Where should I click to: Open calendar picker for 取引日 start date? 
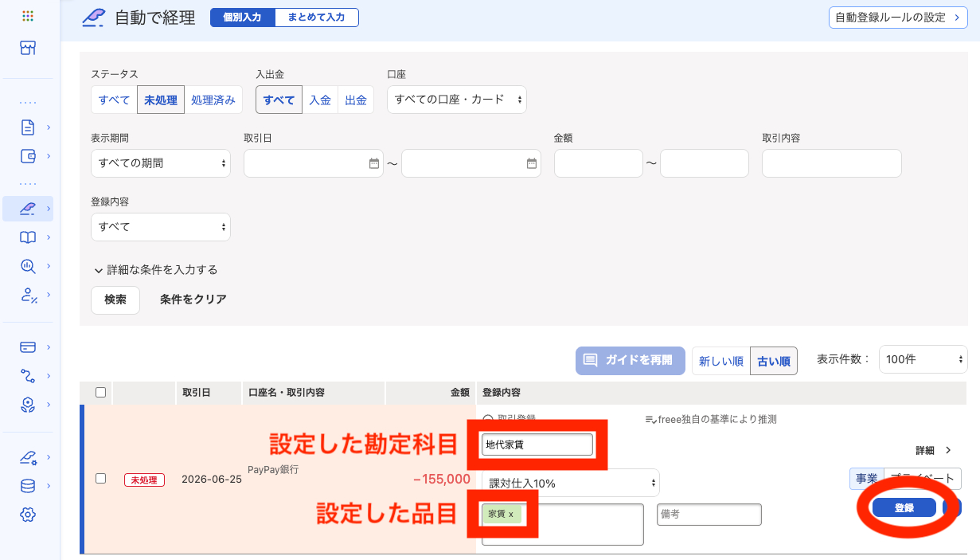[374, 163]
